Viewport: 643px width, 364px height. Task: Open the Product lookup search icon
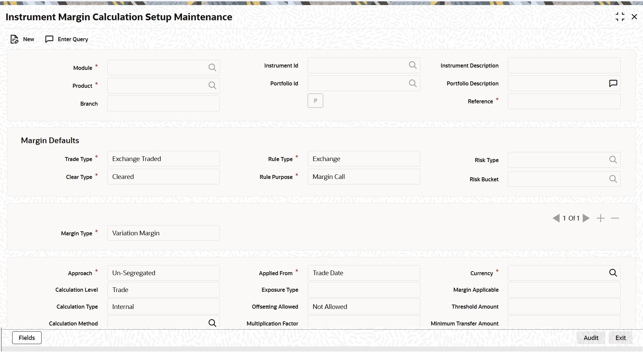click(x=212, y=85)
